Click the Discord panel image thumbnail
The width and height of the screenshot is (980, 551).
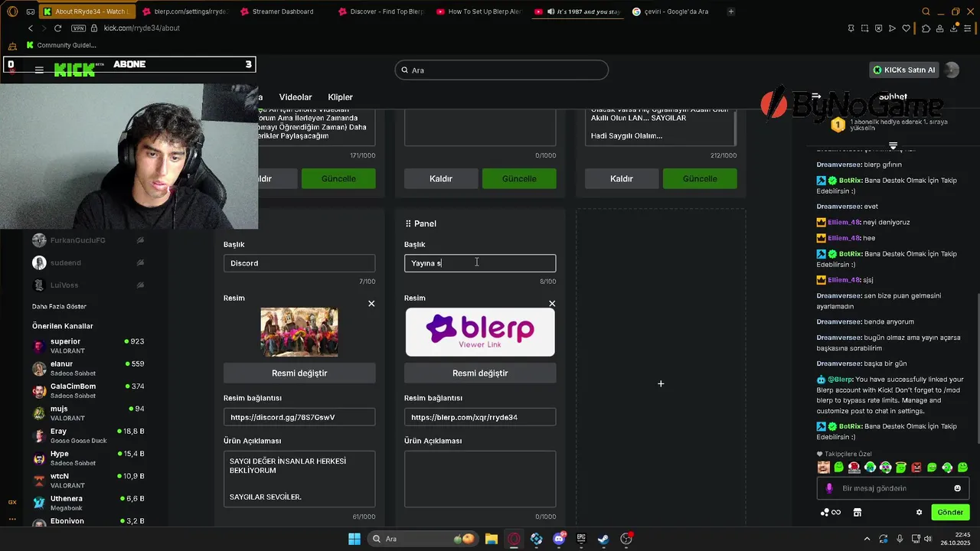[x=299, y=332]
